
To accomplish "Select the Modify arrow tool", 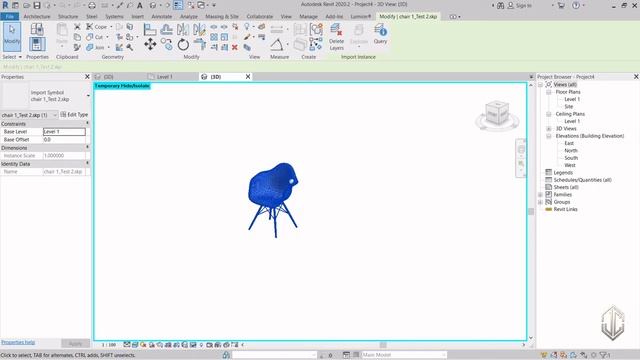I will pos(12,36).
